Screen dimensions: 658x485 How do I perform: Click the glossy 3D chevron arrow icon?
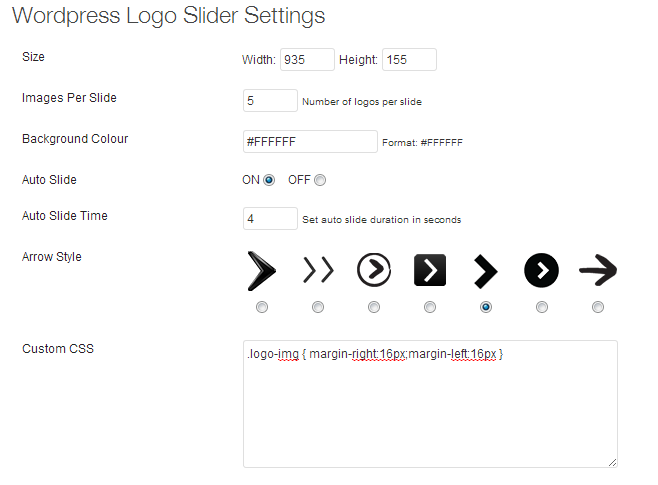261,271
